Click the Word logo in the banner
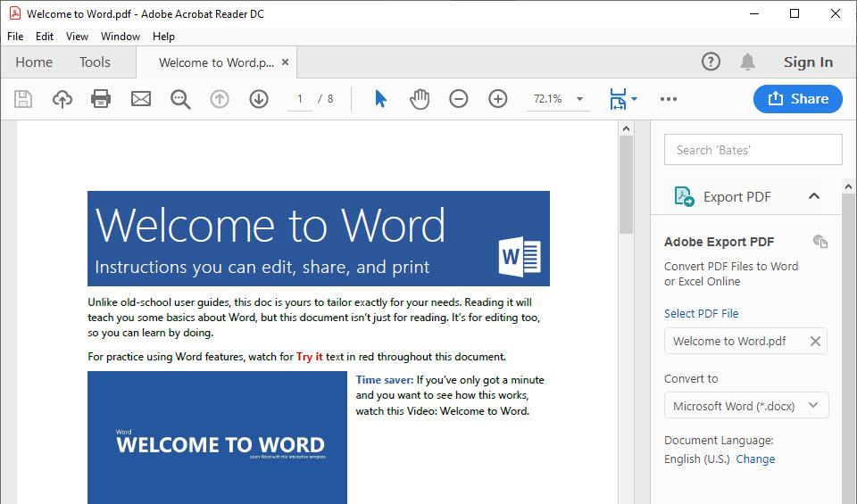The height and width of the screenshot is (504, 857). click(x=520, y=257)
